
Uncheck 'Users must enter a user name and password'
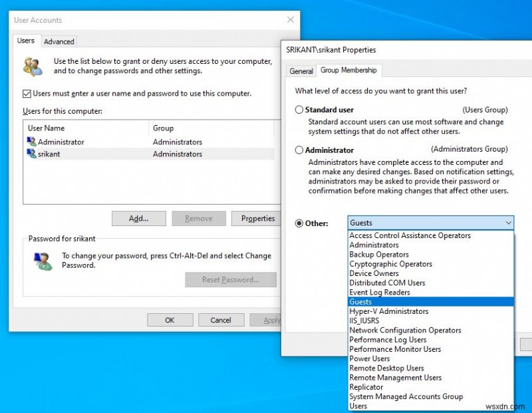click(27, 94)
